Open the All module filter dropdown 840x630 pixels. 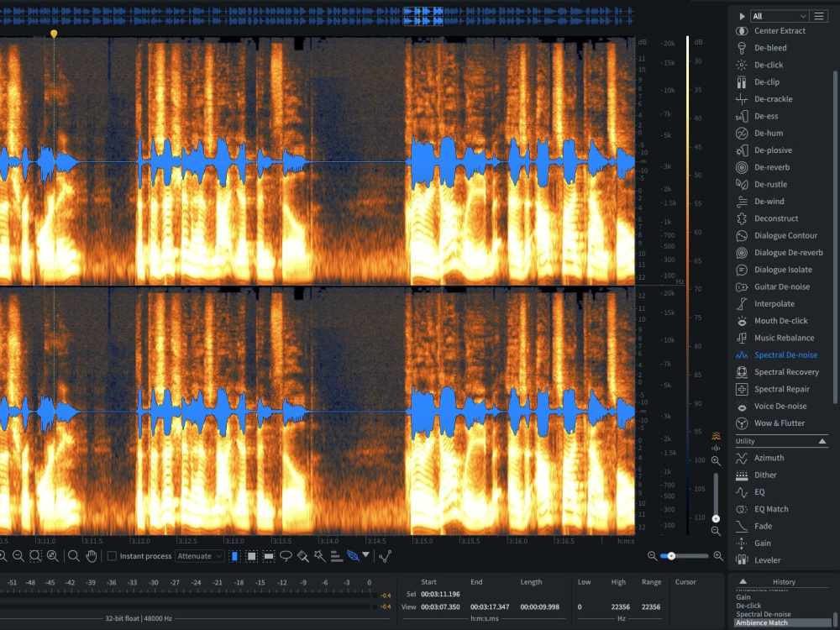pyautogui.click(x=779, y=16)
